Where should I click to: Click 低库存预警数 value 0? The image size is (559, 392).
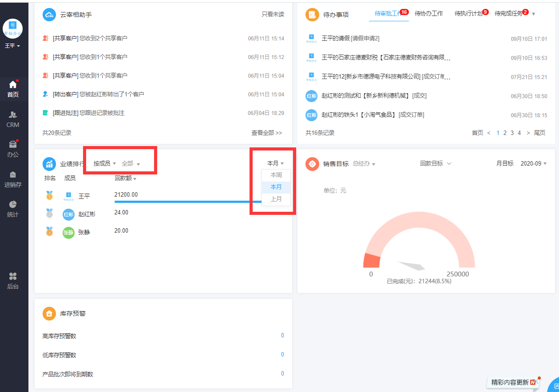click(x=282, y=355)
